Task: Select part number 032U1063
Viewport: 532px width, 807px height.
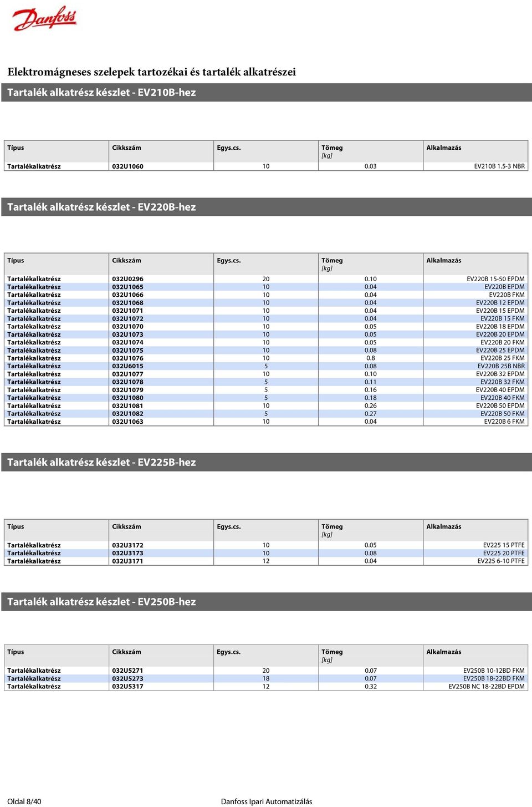Action: pyautogui.click(x=127, y=422)
